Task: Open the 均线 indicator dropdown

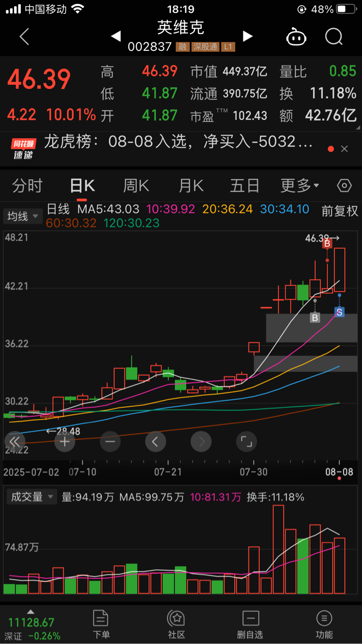Action: [23, 216]
